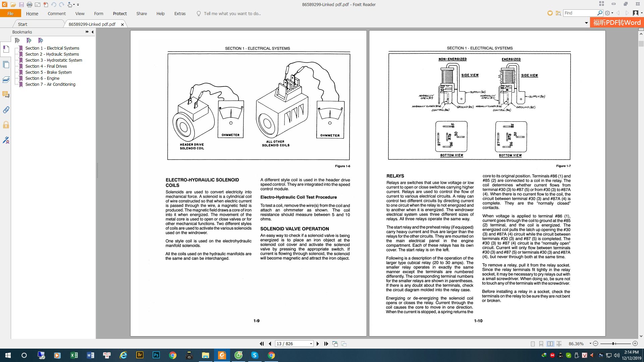Toggle continuous scrolling view mode
This screenshot has height=362, width=644.
click(540, 344)
